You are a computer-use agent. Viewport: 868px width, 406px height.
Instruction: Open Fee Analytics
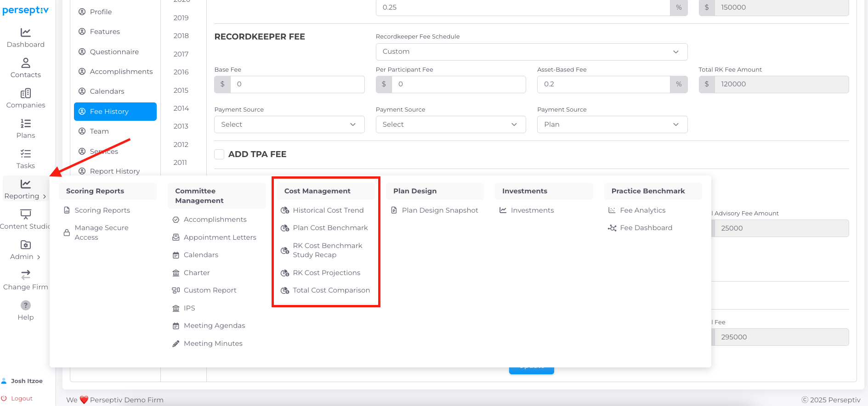[x=642, y=210]
